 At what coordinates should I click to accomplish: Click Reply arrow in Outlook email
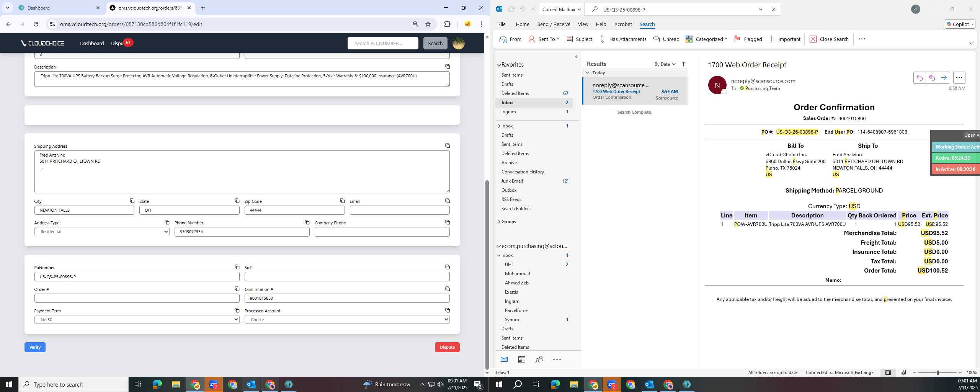[x=920, y=78]
